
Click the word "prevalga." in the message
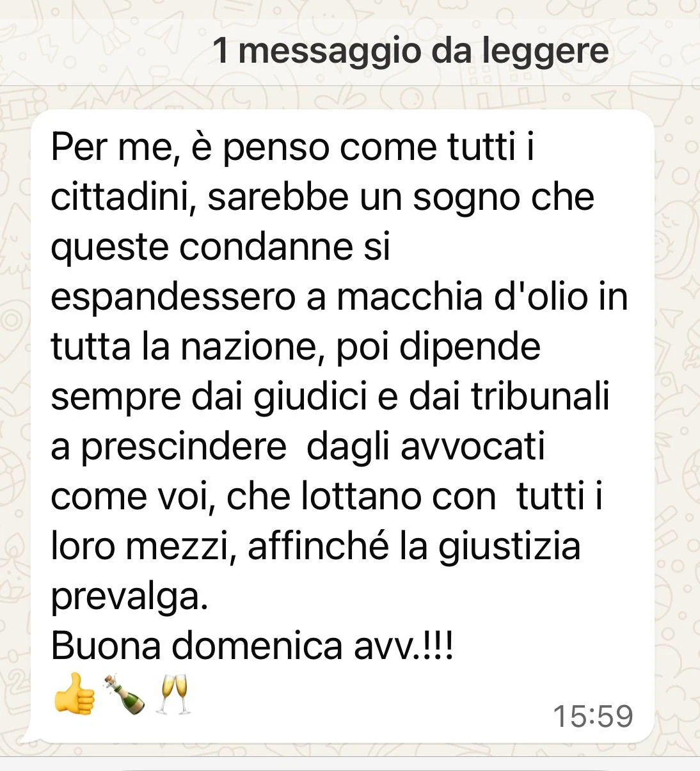130,598
